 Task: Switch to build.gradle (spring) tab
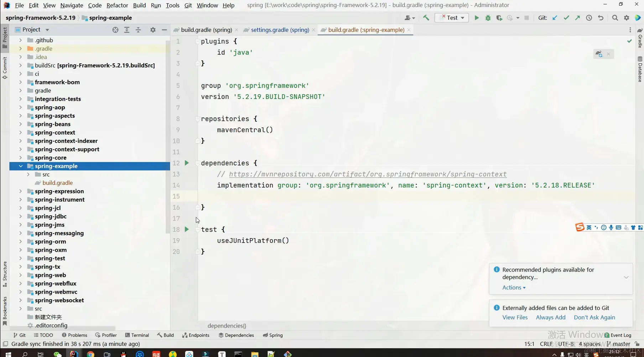206,30
